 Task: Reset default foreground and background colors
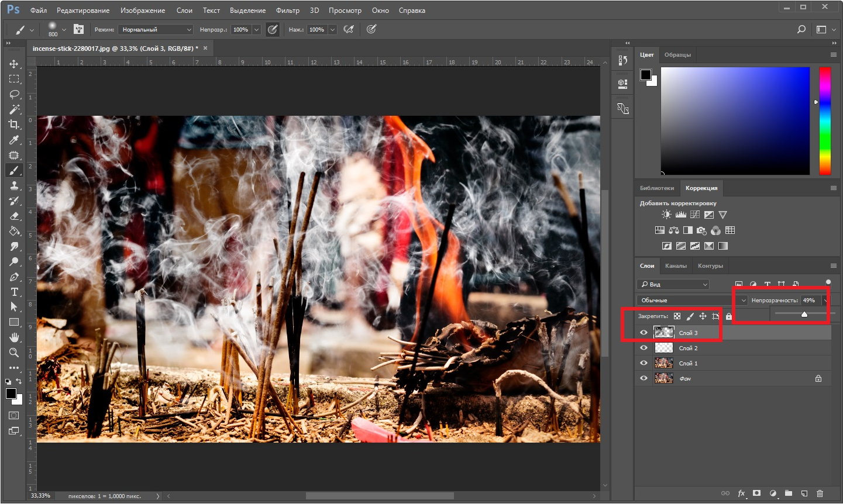coord(8,381)
